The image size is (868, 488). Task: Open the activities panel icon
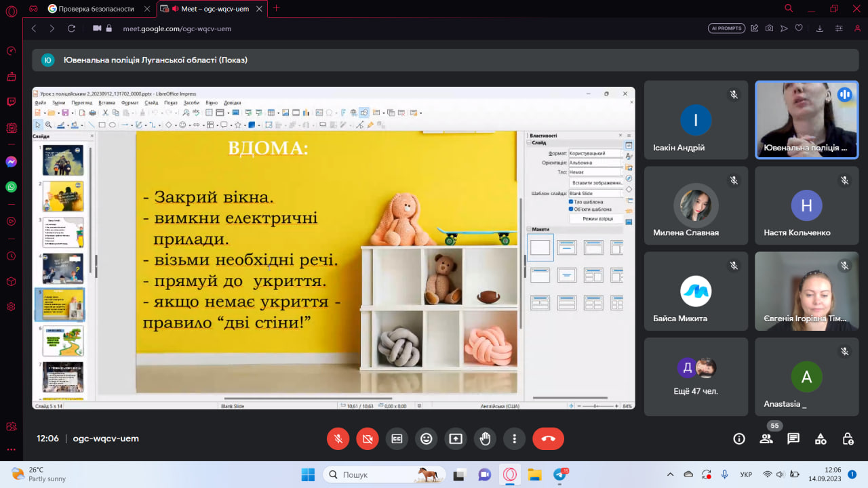point(821,439)
